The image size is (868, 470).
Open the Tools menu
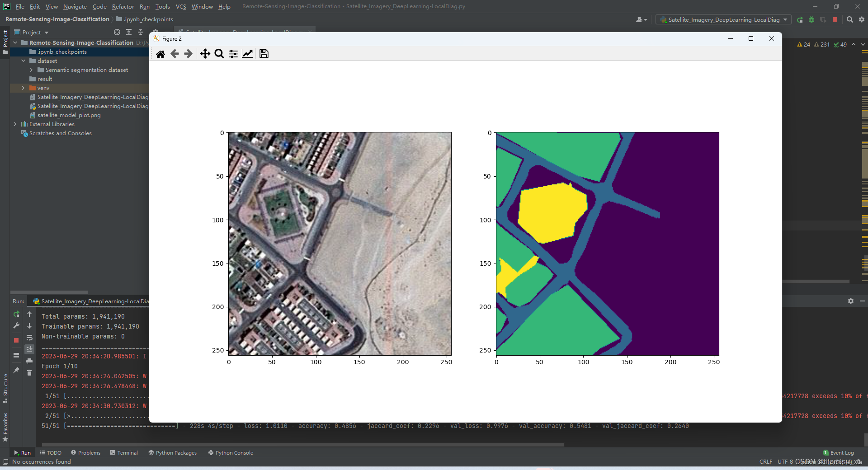[162, 6]
